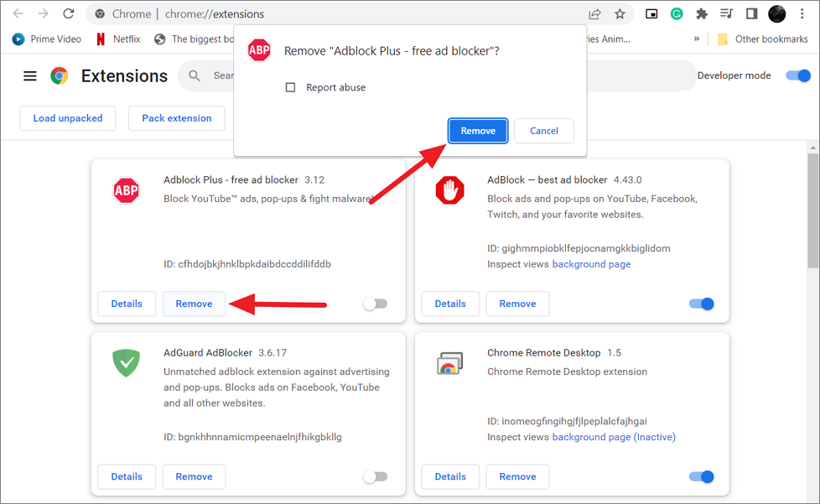This screenshot has width=820, height=504.
Task: Open Prime Video bookmark
Action: click(x=47, y=39)
